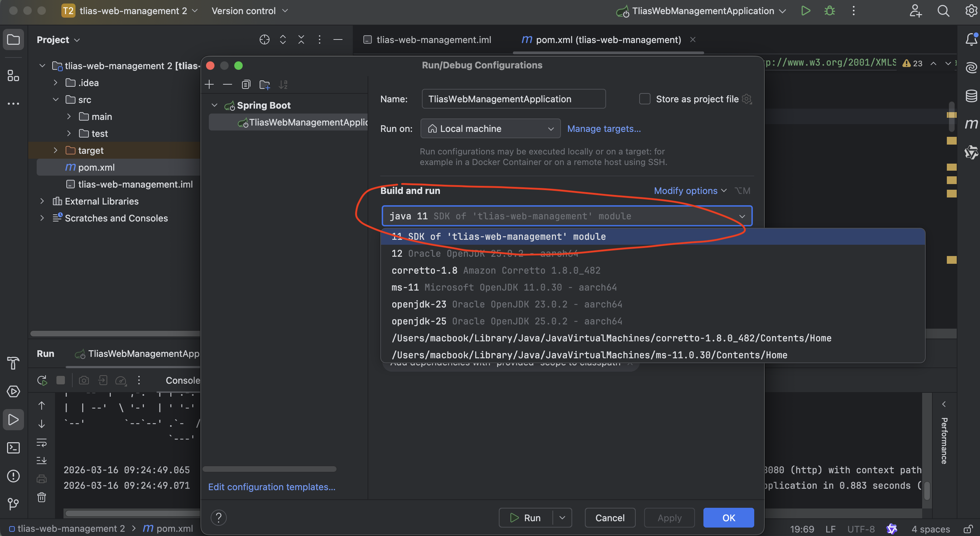Viewport: 980px width, 536px height.
Task: Click the Debug bug icon in top toolbar
Action: coord(830,11)
